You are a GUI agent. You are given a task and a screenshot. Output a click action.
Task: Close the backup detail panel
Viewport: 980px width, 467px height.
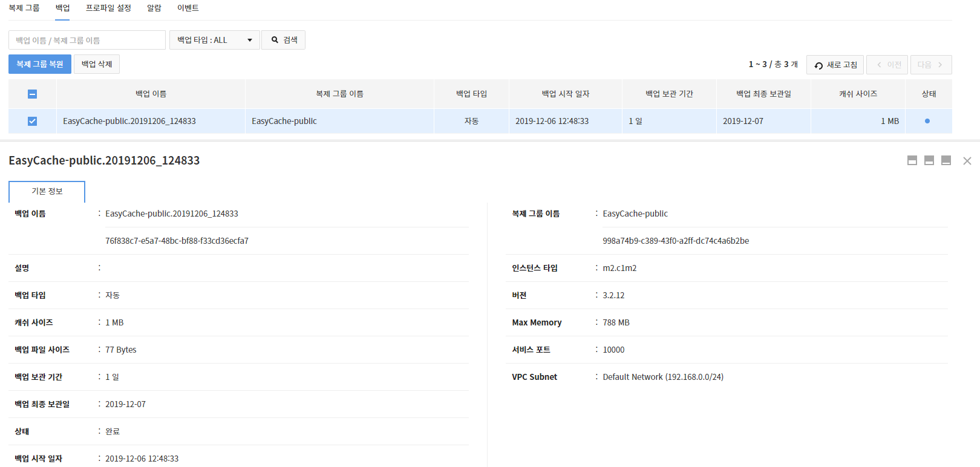point(967,161)
